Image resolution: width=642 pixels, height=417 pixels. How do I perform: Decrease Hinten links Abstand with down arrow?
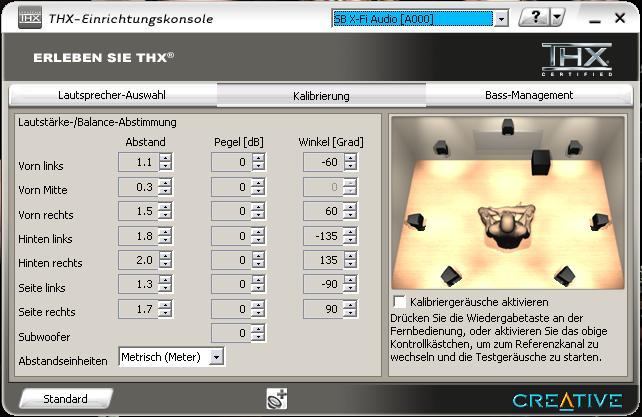(x=165, y=240)
